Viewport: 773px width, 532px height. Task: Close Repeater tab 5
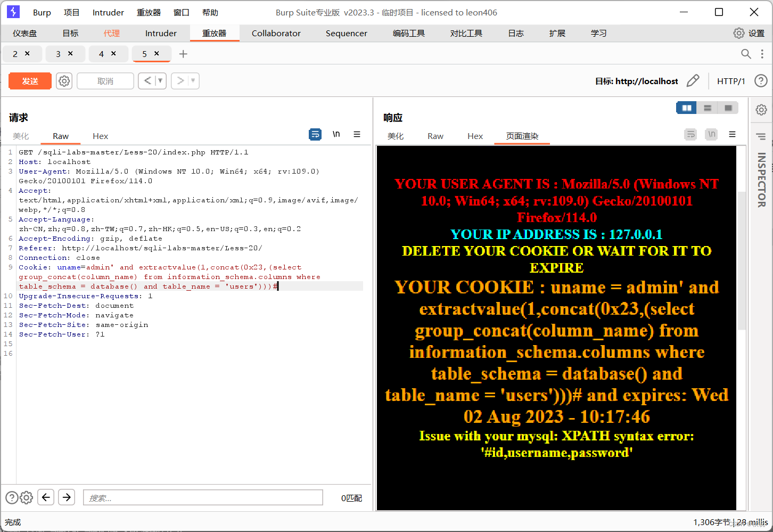point(157,53)
